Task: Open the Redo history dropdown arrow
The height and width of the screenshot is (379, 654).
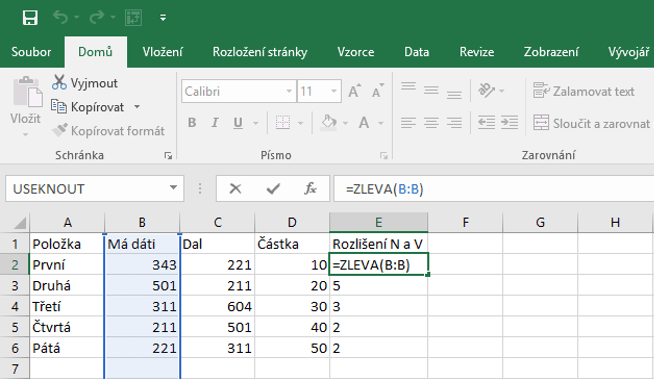Action: click(113, 18)
